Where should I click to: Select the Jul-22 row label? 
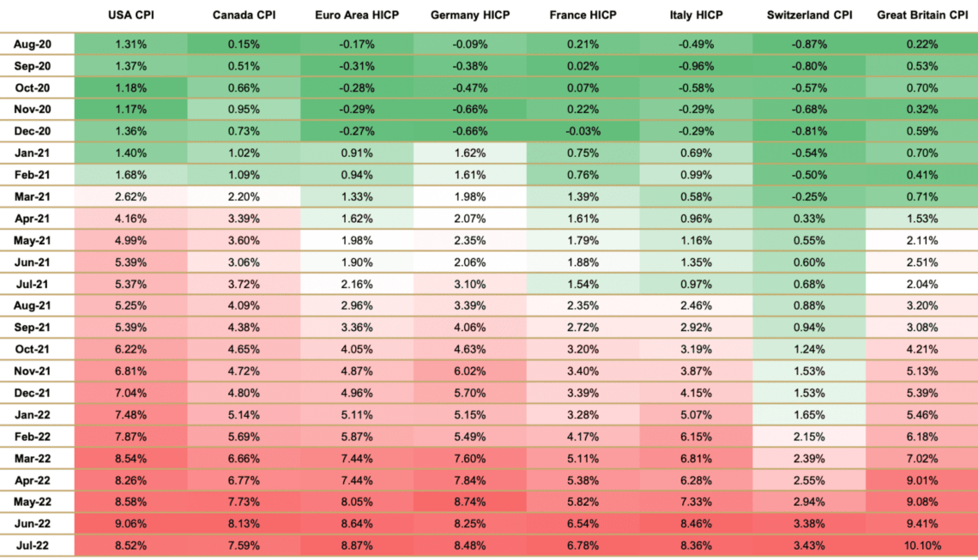pyautogui.click(x=36, y=545)
